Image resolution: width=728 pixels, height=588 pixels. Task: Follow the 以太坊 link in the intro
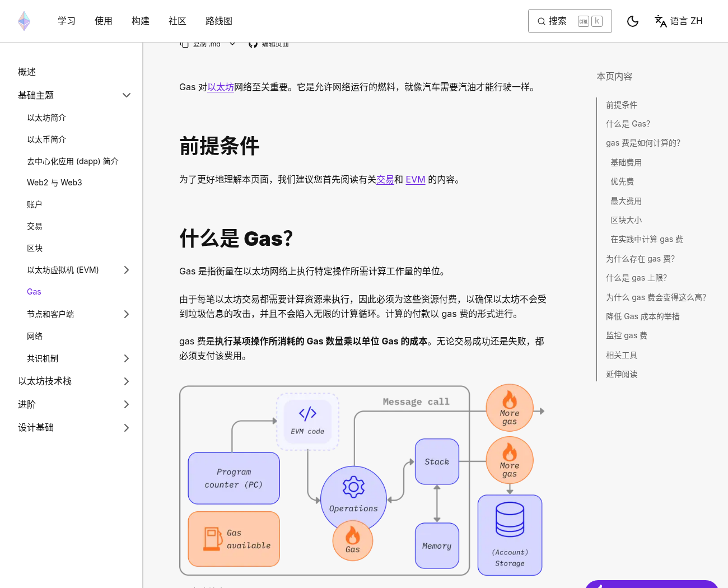[221, 87]
